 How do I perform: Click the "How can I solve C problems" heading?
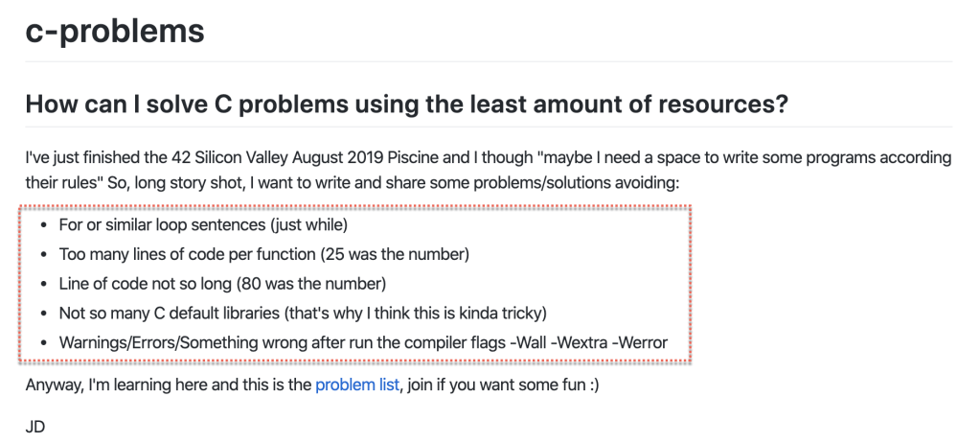click(406, 104)
